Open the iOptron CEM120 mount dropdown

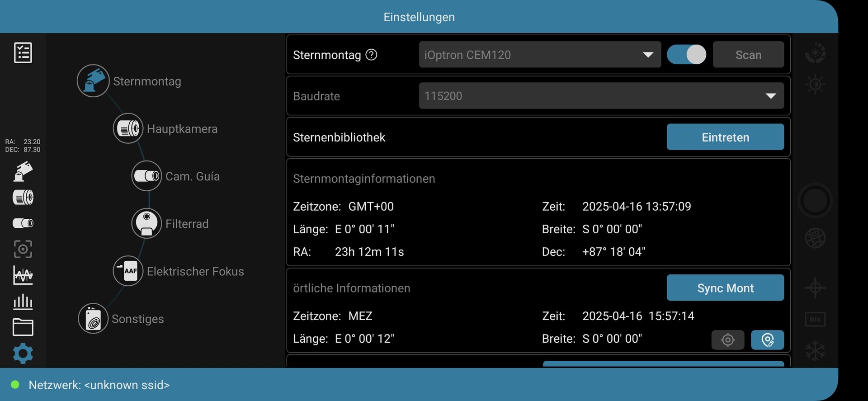point(540,55)
